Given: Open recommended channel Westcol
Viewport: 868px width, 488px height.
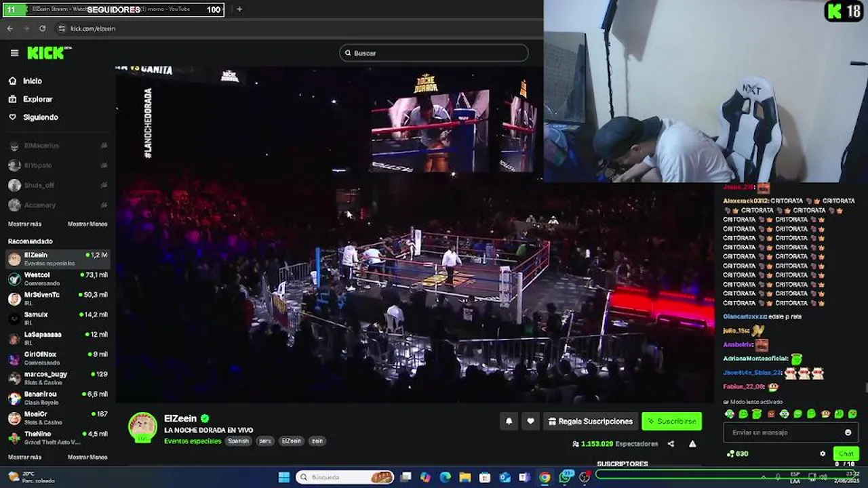Looking at the screenshot, I should click(x=58, y=278).
